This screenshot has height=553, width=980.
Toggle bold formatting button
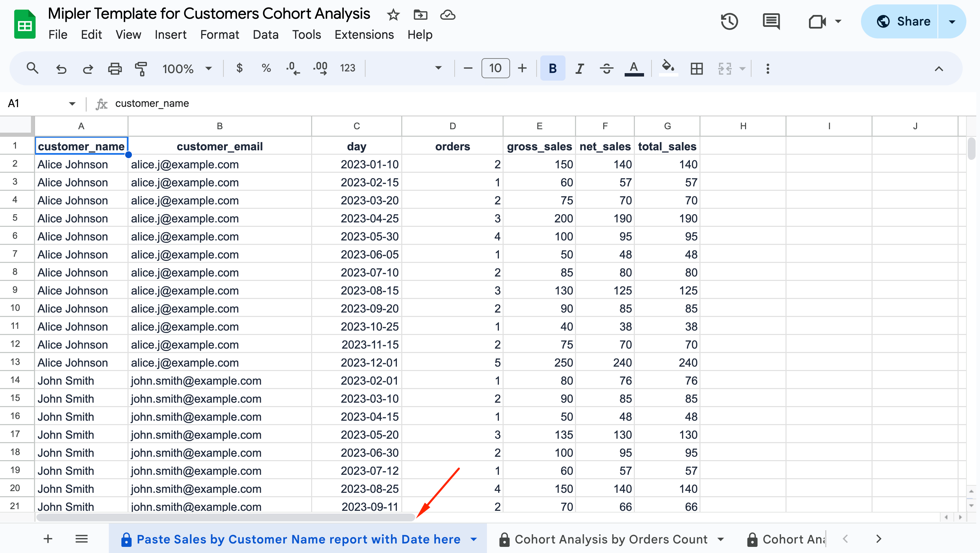pyautogui.click(x=552, y=68)
